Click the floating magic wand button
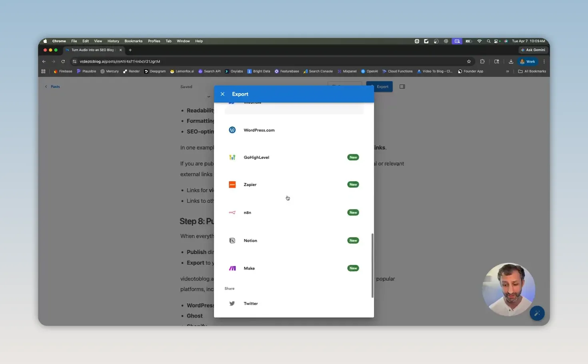The image size is (588, 364). 537,313
